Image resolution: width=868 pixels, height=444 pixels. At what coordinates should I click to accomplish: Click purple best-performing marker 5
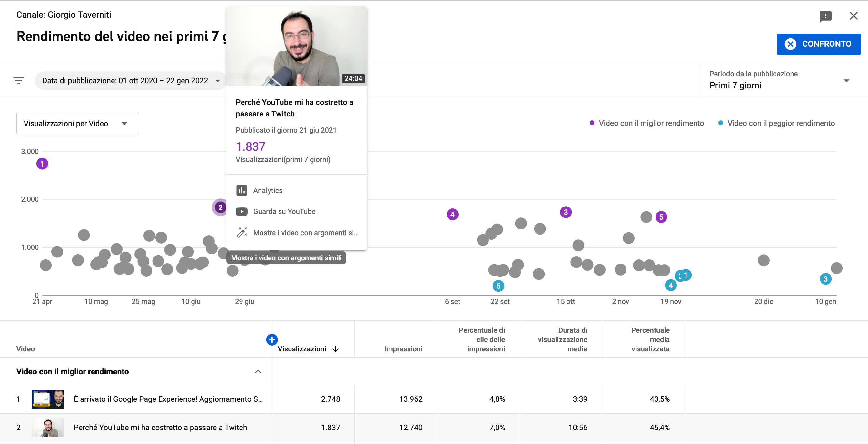tap(661, 217)
